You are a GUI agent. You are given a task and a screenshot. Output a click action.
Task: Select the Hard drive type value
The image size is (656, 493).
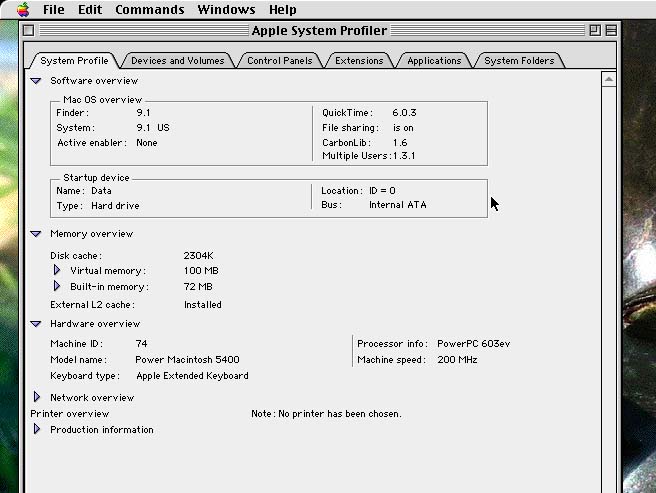click(115, 206)
